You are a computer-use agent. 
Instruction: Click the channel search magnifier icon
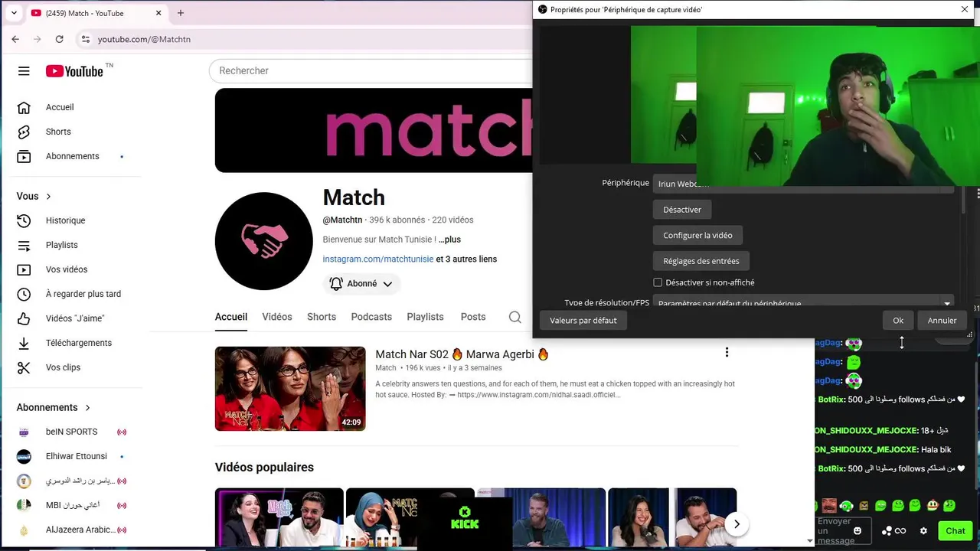click(x=515, y=317)
